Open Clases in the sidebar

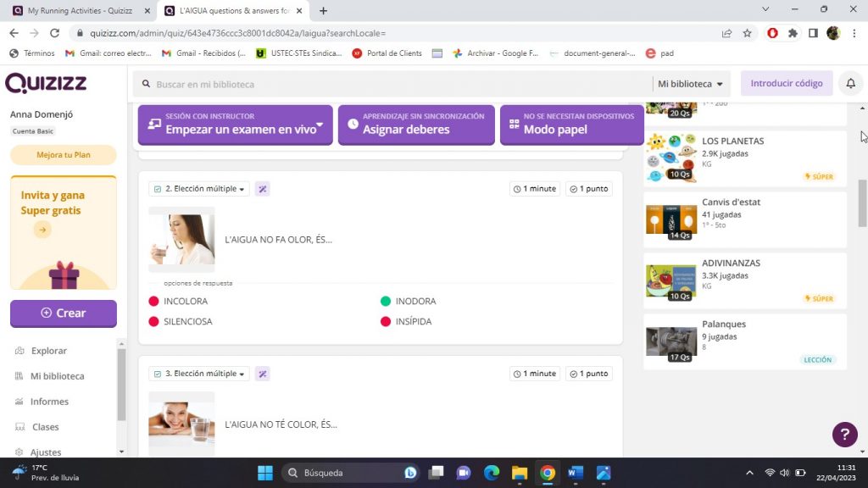coord(46,427)
